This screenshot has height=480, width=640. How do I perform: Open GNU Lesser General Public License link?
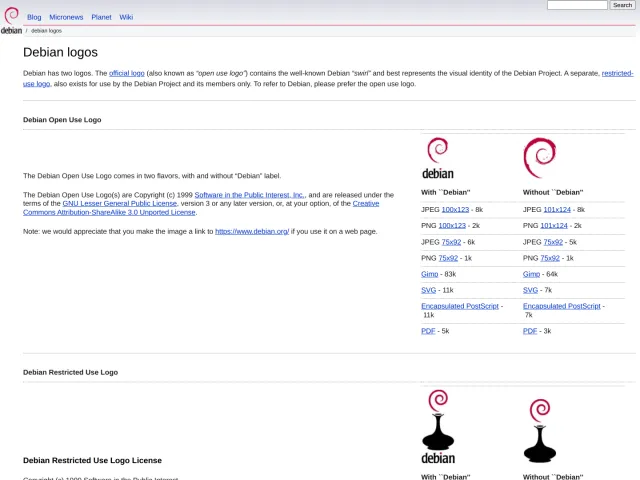click(120, 203)
